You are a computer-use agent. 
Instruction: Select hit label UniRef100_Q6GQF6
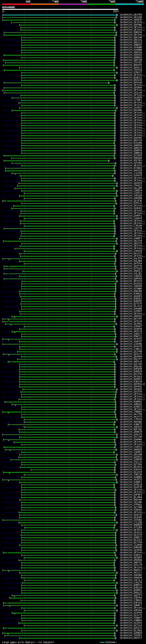coord(131,296)
